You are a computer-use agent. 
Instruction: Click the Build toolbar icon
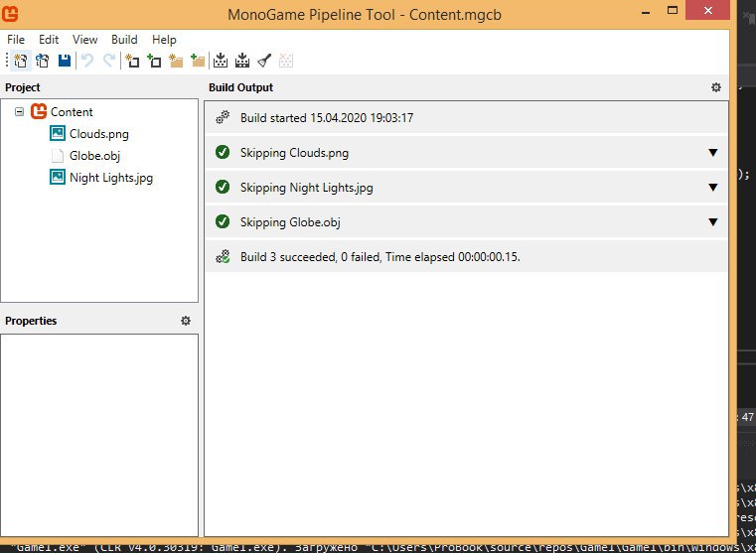click(x=221, y=61)
